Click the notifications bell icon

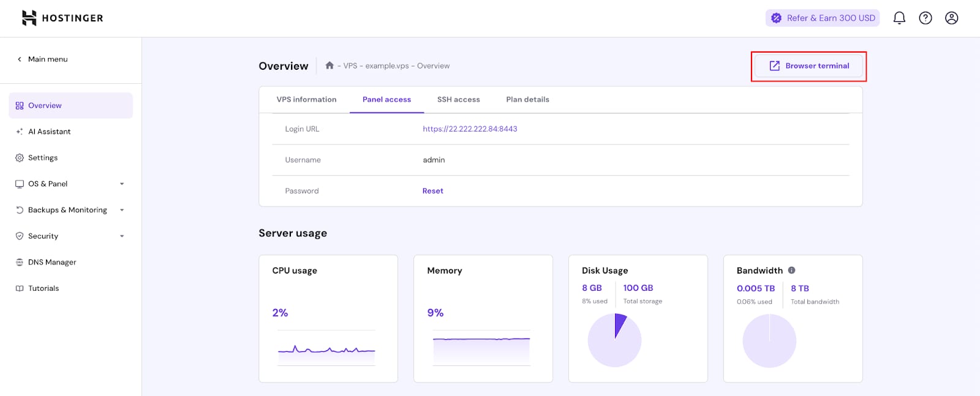pyautogui.click(x=899, y=18)
